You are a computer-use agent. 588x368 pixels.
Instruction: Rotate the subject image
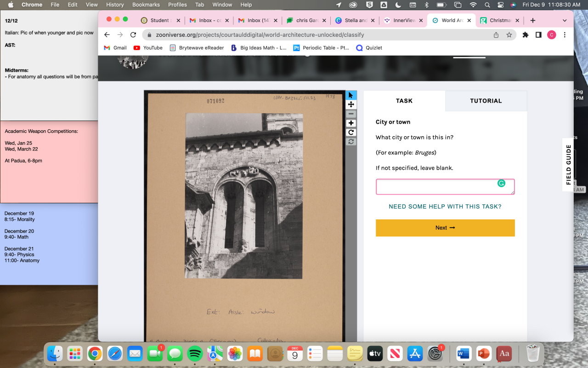coord(351,132)
